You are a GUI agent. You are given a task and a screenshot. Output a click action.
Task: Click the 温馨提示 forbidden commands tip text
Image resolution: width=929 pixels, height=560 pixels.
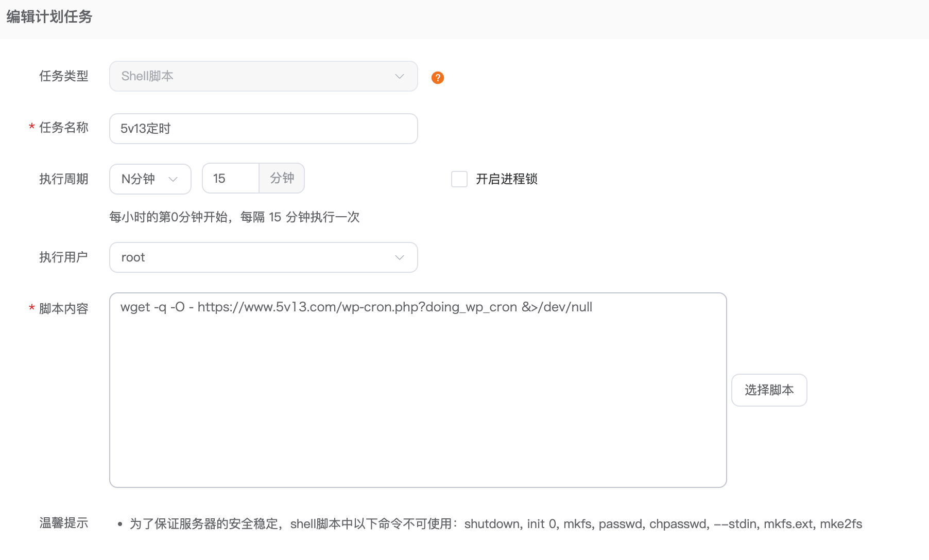(x=495, y=524)
